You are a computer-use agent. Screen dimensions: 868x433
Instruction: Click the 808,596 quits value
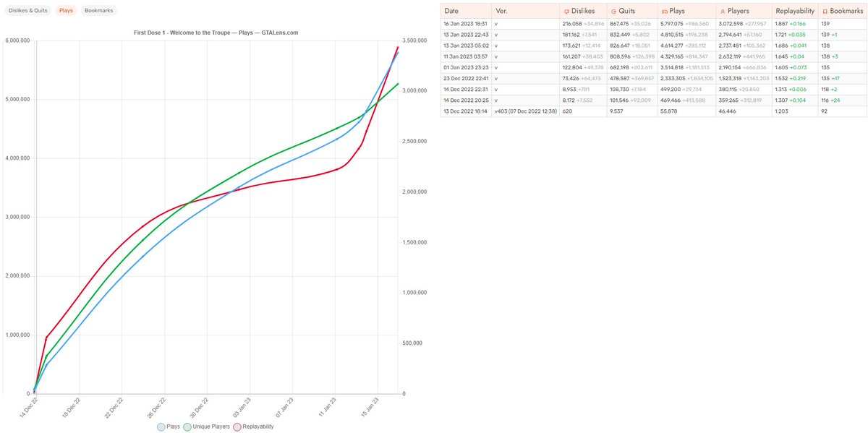click(621, 55)
